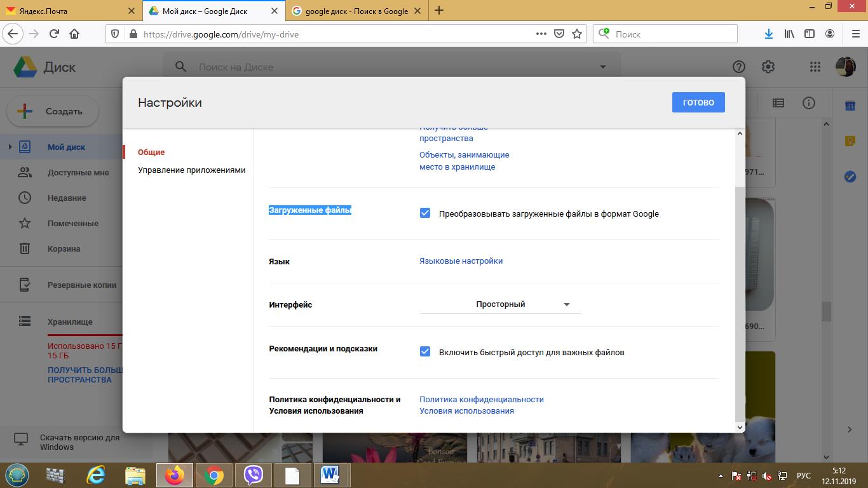Click the Google account avatar
Image resolution: width=868 pixels, height=488 pixels.
845,67
